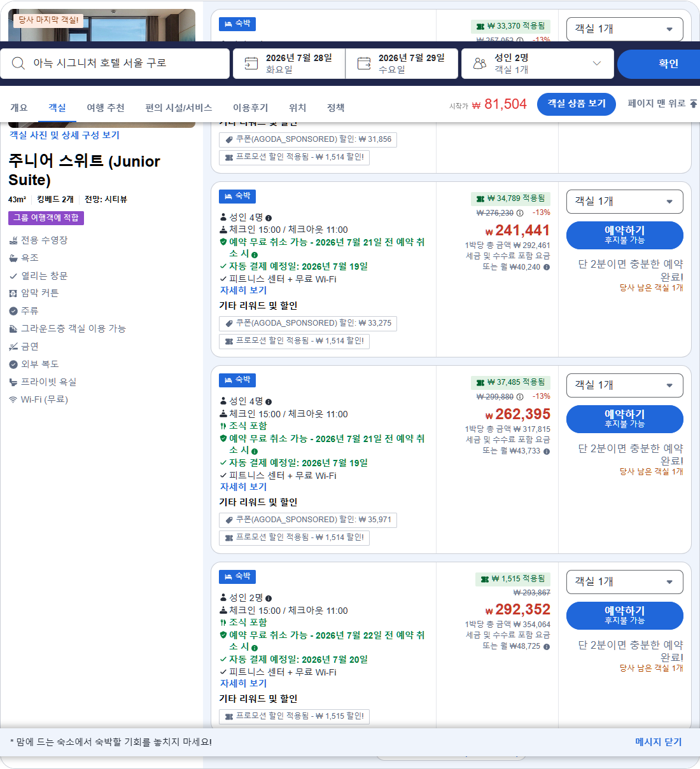Click coupon tag ₩35,971 discount

pyautogui.click(x=308, y=520)
